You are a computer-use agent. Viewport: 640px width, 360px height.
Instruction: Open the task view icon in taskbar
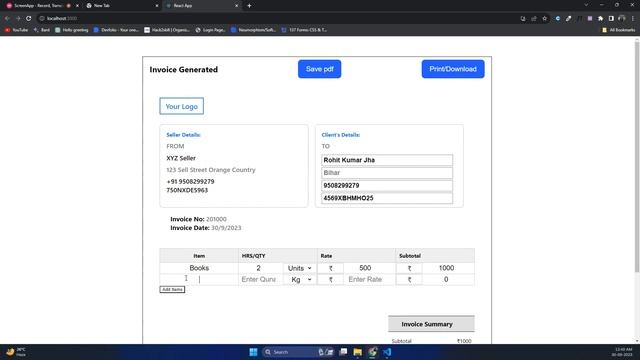(343, 352)
